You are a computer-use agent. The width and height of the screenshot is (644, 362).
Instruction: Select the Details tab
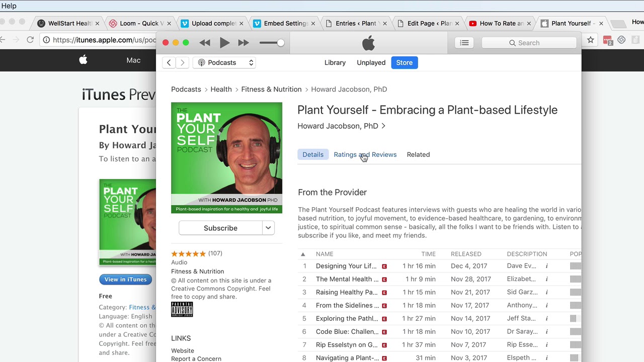click(x=313, y=154)
